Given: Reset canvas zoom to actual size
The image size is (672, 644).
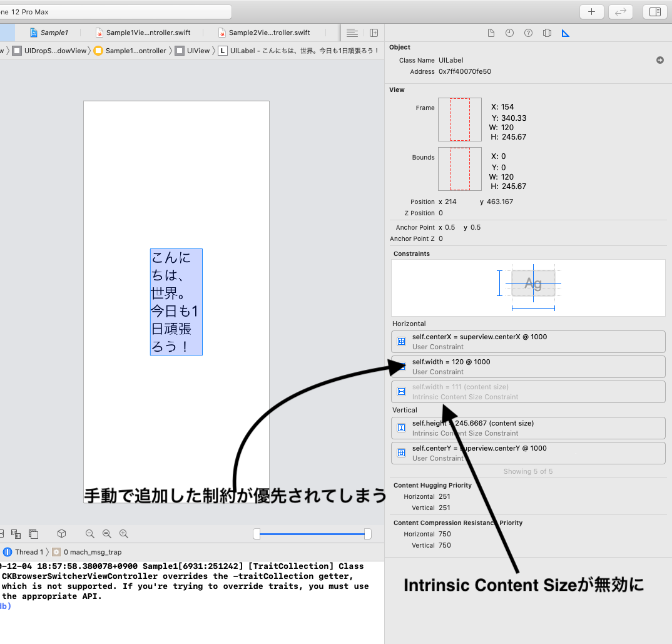Looking at the screenshot, I should click(107, 534).
